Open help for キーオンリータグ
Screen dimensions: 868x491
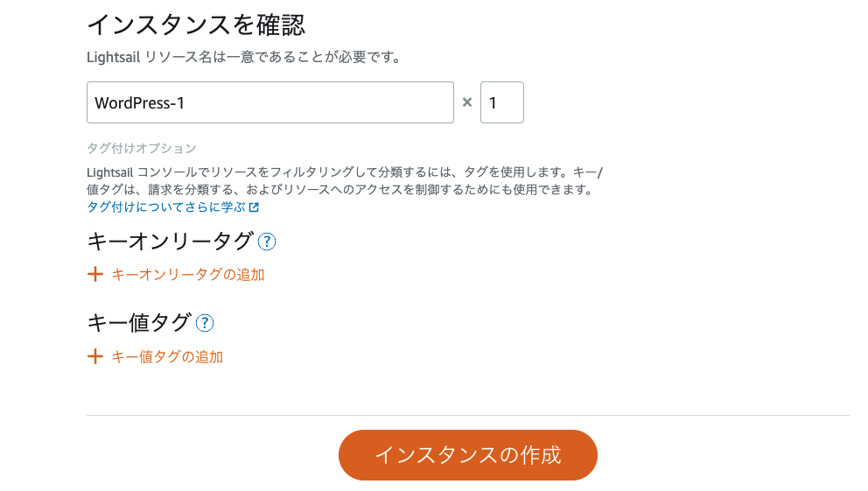267,242
